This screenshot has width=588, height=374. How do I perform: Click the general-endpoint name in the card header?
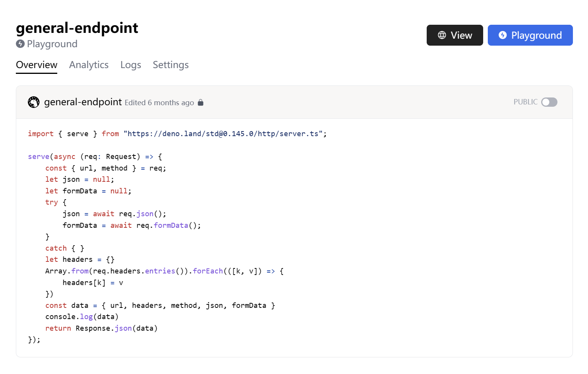click(x=83, y=102)
